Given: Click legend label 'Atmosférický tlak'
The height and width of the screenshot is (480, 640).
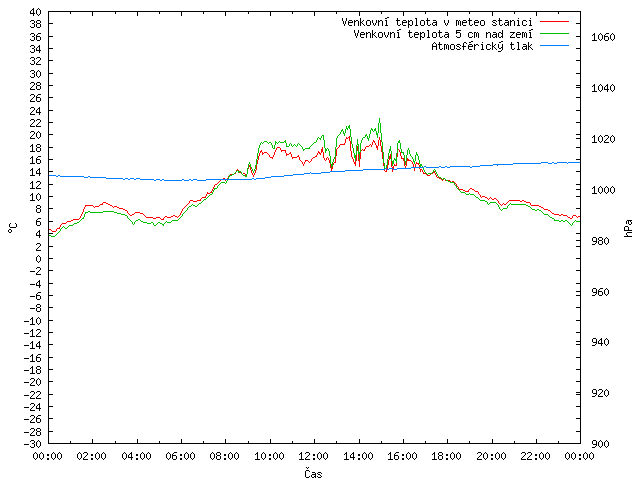Looking at the screenshot, I should tap(482, 46).
